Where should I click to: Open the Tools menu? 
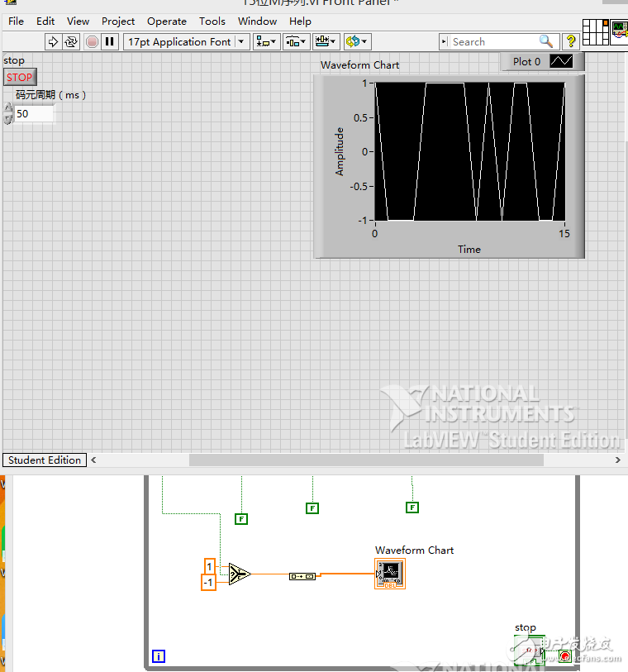[212, 21]
